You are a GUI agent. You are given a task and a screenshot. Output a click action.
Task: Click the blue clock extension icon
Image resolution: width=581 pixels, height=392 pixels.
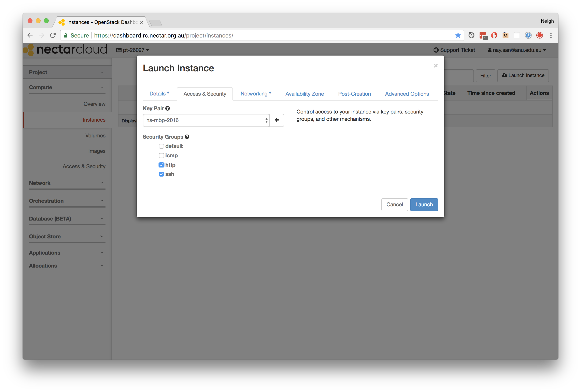click(528, 35)
